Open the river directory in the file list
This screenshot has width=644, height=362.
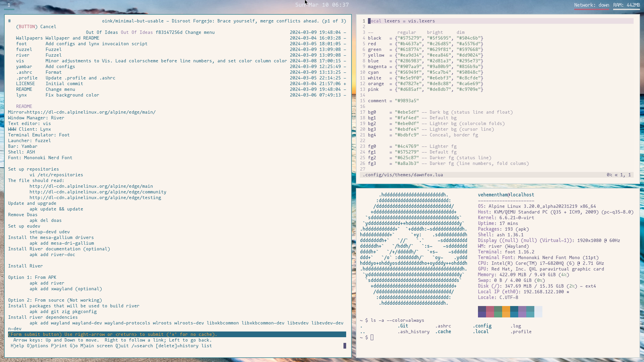coord(23,55)
